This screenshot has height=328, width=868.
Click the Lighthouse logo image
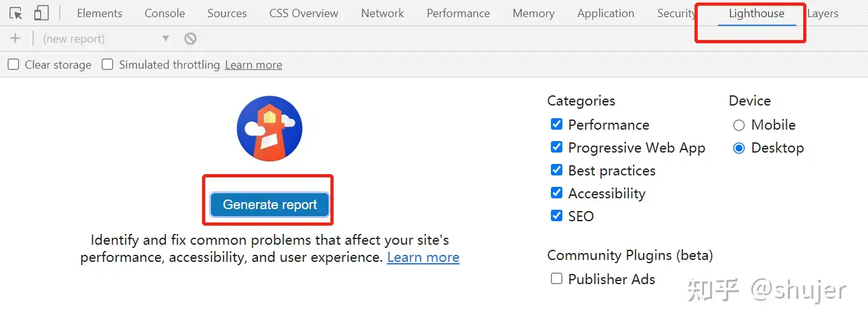click(269, 129)
